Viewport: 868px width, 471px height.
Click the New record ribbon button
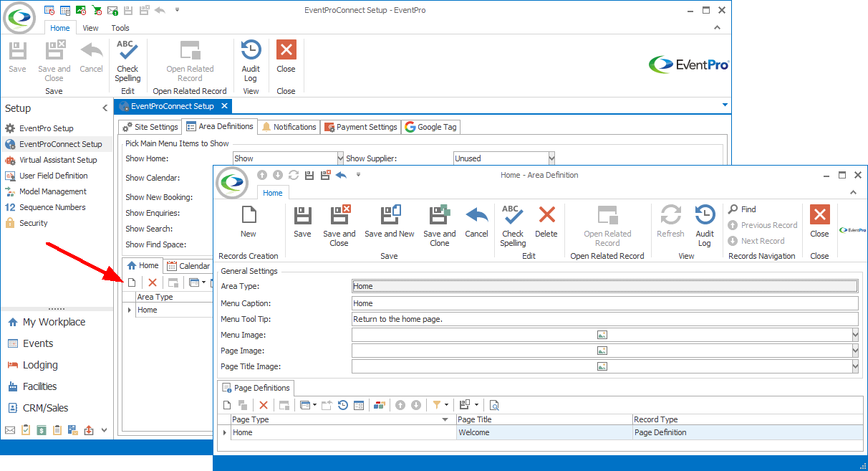pyautogui.click(x=248, y=222)
